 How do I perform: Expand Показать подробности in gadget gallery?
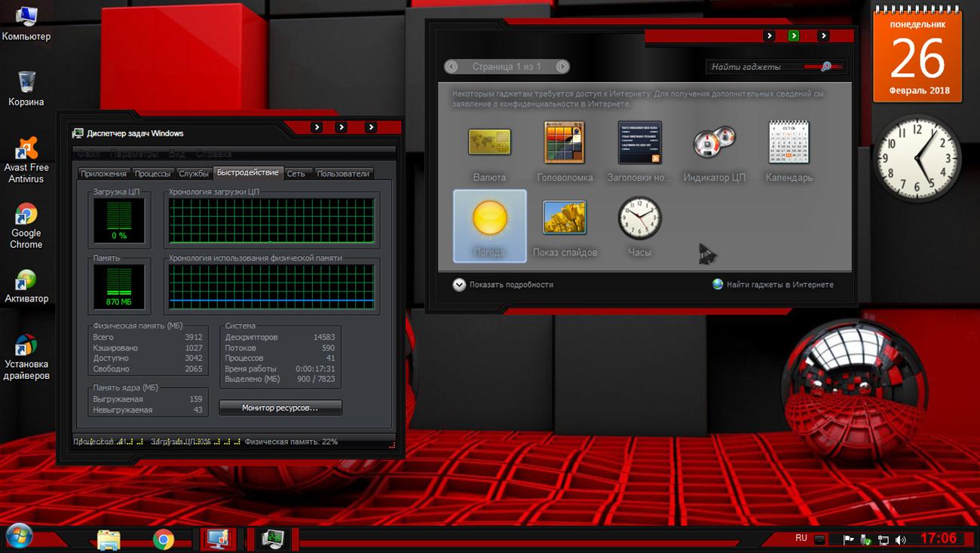pos(503,285)
